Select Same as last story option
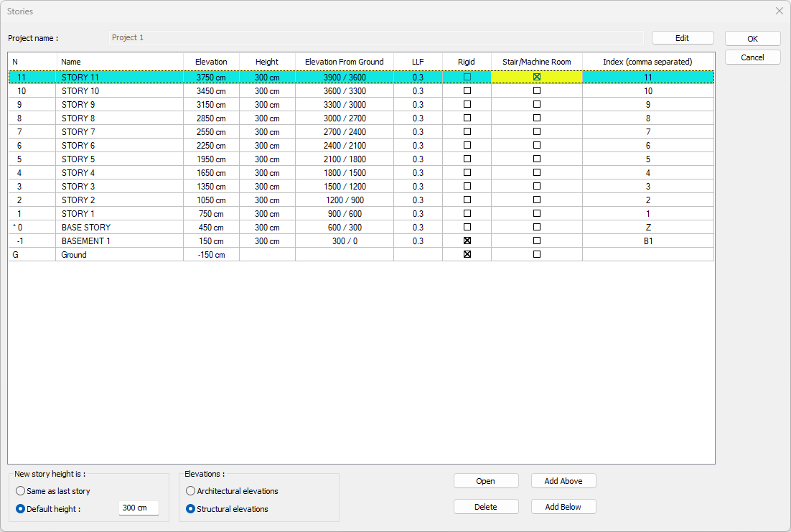Viewport: 791px width, 532px height. click(x=21, y=491)
